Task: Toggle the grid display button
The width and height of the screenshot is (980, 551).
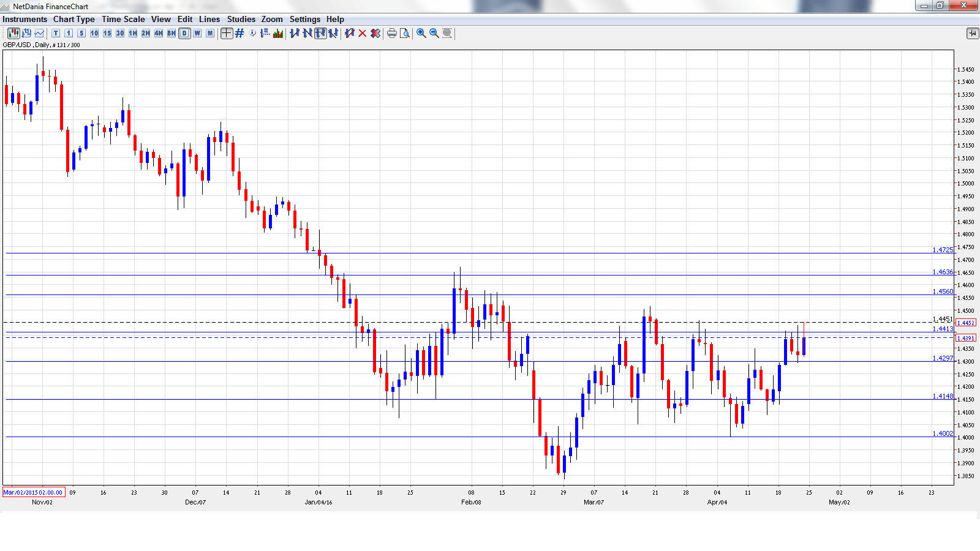Action: (x=239, y=33)
